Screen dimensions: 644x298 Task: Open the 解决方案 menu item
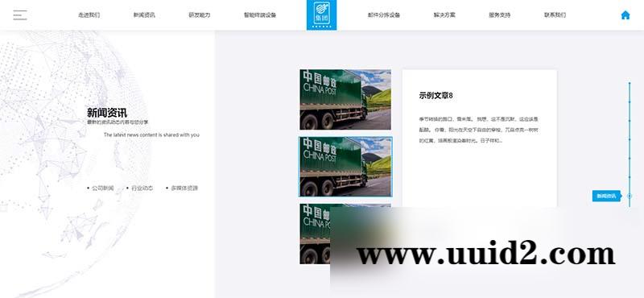click(444, 15)
